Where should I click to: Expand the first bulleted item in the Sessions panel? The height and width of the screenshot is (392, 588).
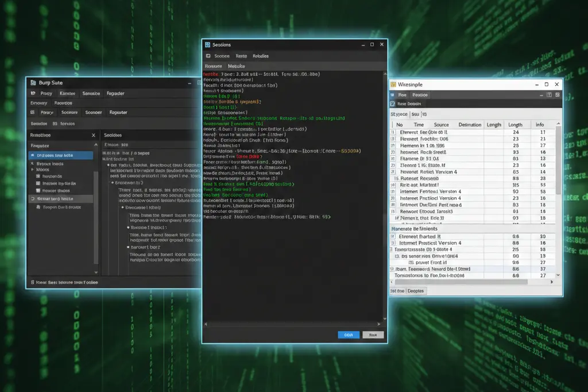click(107, 164)
